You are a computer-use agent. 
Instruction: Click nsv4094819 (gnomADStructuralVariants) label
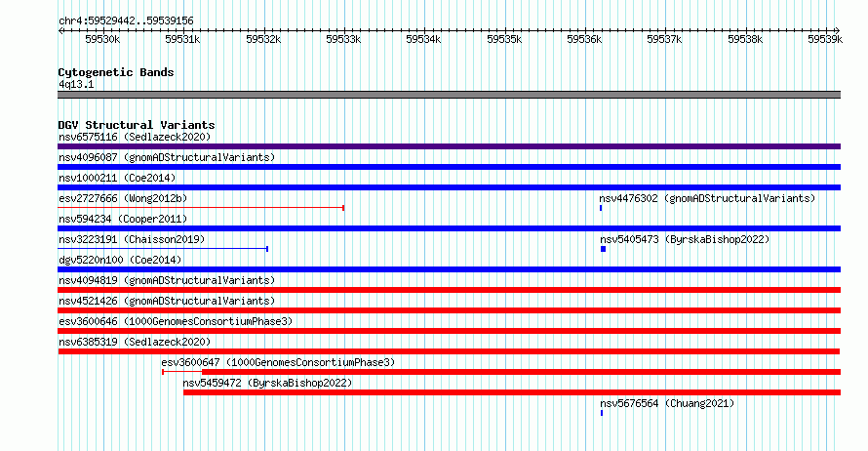coord(167,280)
